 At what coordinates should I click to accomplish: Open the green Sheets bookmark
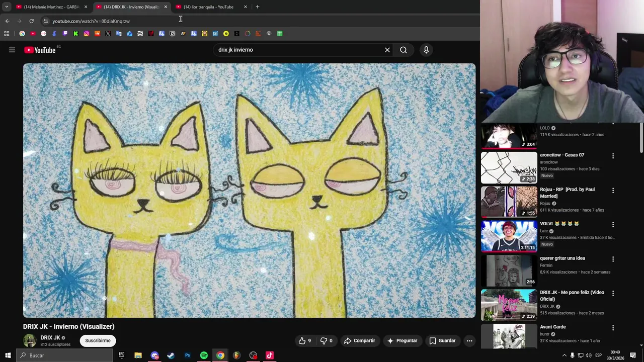point(280,34)
